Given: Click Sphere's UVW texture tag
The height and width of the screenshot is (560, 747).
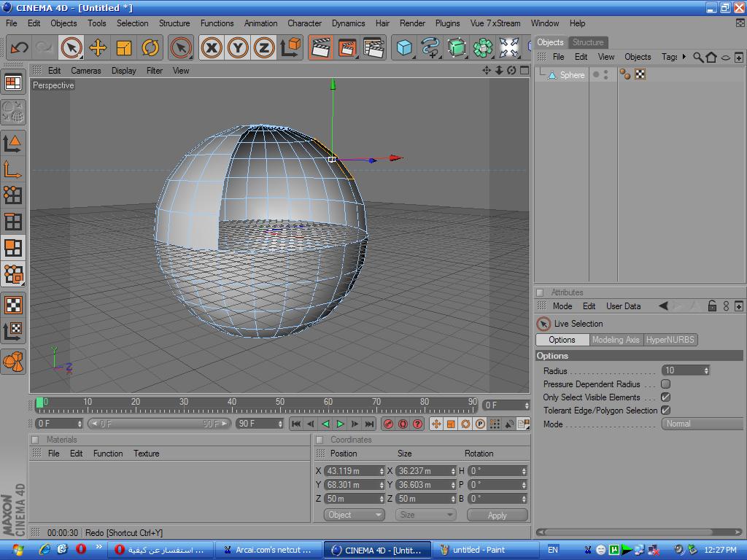Looking at the screenshot, I should point(640,74).
